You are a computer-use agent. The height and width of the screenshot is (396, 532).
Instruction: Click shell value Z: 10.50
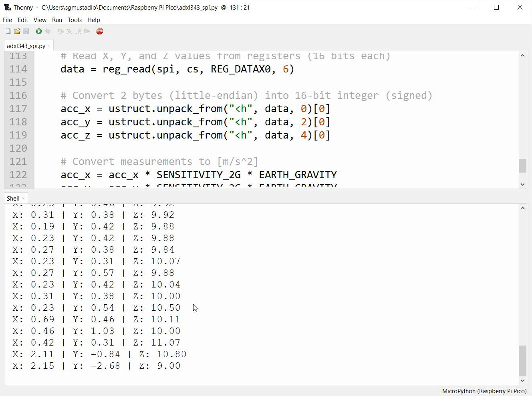pos(157,308)
